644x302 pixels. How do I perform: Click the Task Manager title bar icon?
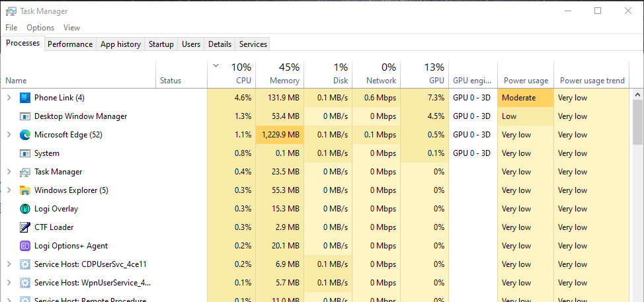11,11
